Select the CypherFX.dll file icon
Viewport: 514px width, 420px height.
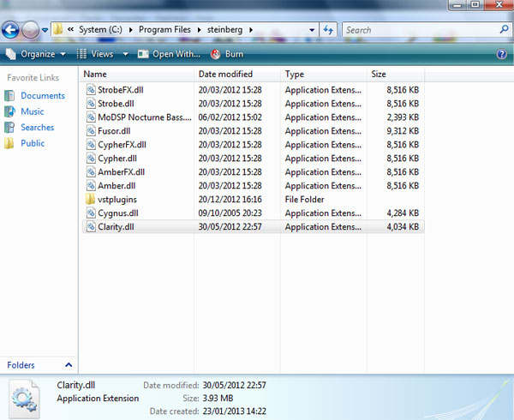(91, 145)
